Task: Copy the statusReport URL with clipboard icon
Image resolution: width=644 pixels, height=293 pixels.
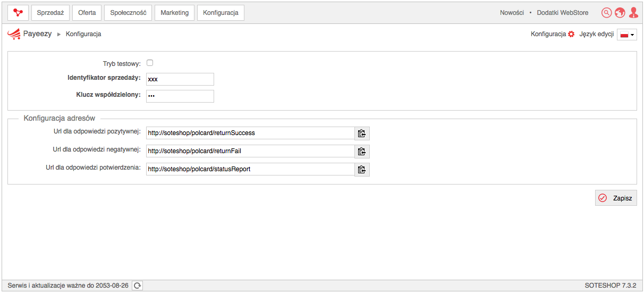Action: pyautogui.click(x=362, y=170)
